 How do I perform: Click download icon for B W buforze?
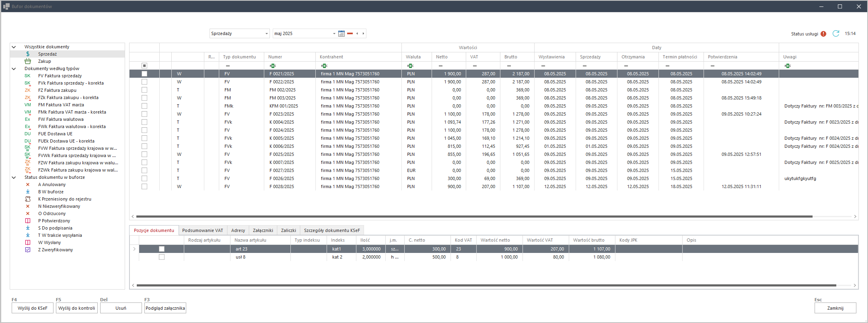pyautogui.click(x=28, y=192)
